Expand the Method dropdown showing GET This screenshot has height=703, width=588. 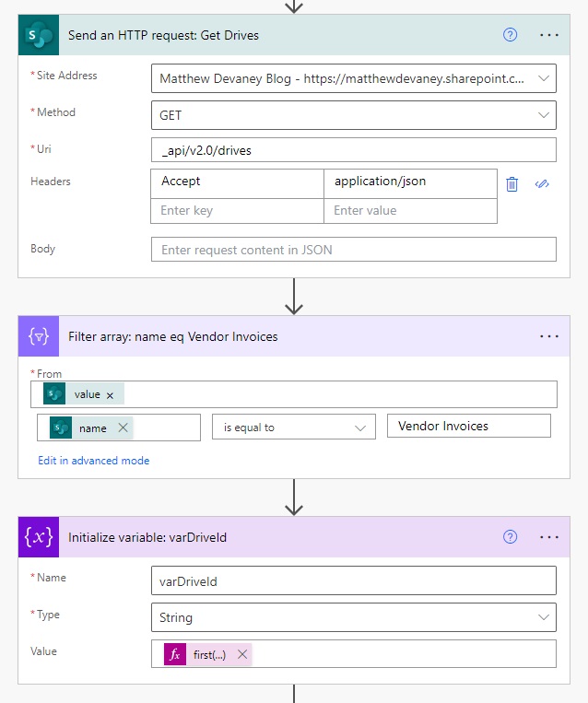544,115
